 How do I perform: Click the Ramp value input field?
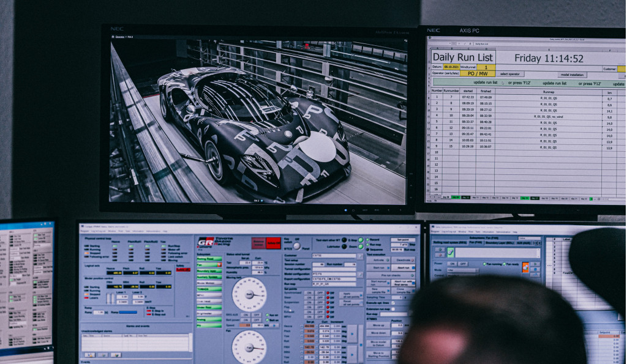pyautogui.click(x=99, y=312)
